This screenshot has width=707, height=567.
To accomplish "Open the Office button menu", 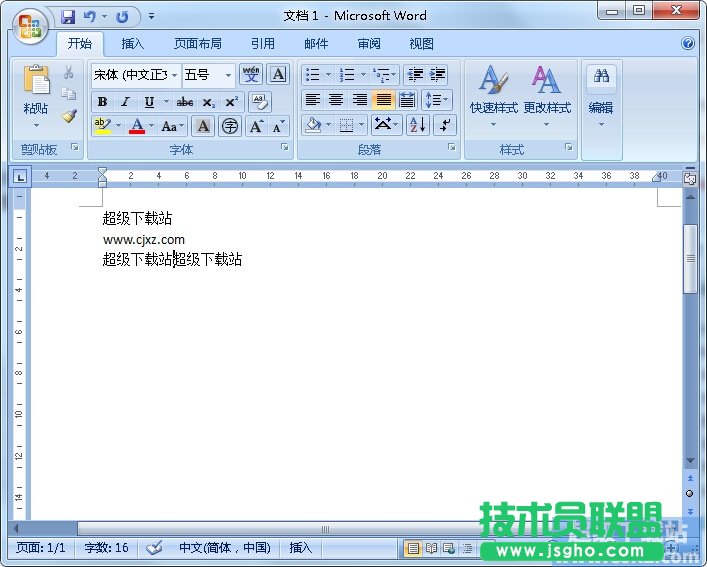I will [x=29, y=25].
